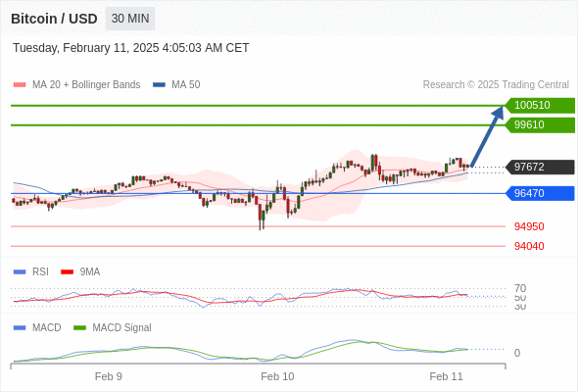Toggle the MACD legend entry

37,327
